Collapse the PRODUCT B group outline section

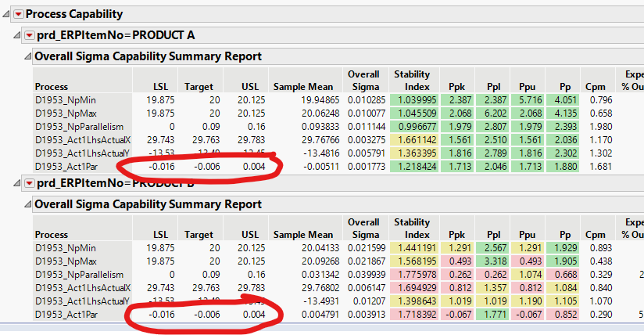point(17,183)
